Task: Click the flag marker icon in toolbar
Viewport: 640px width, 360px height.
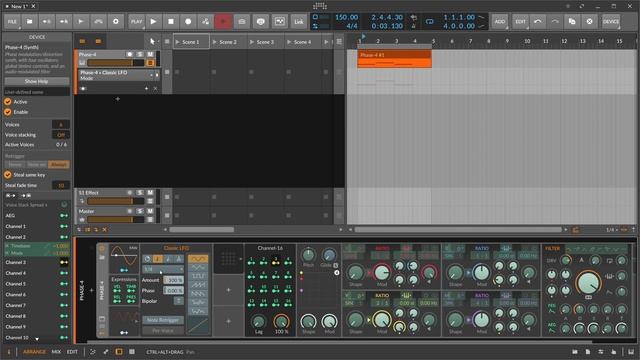Action: pos(81,22)
